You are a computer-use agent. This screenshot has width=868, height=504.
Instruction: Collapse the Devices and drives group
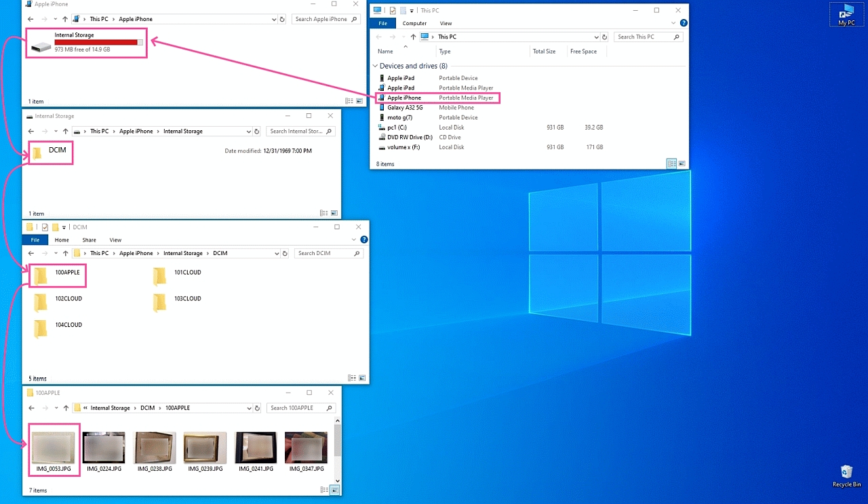375,66
